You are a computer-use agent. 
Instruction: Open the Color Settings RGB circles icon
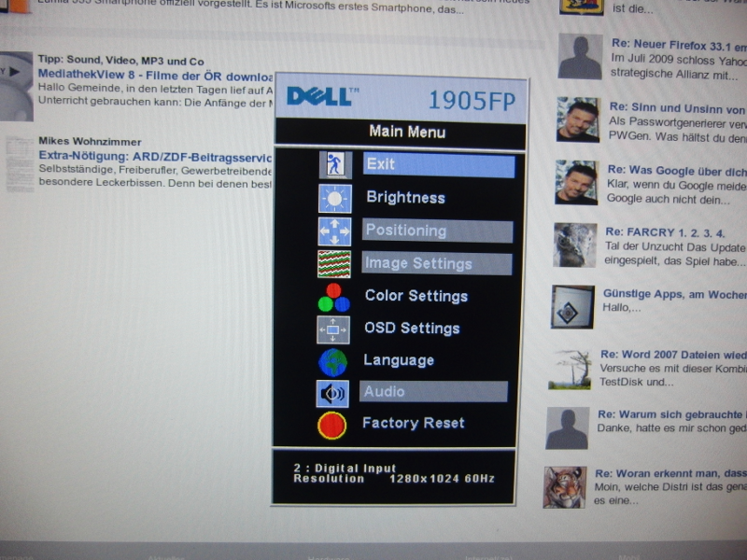click(333, 297)
